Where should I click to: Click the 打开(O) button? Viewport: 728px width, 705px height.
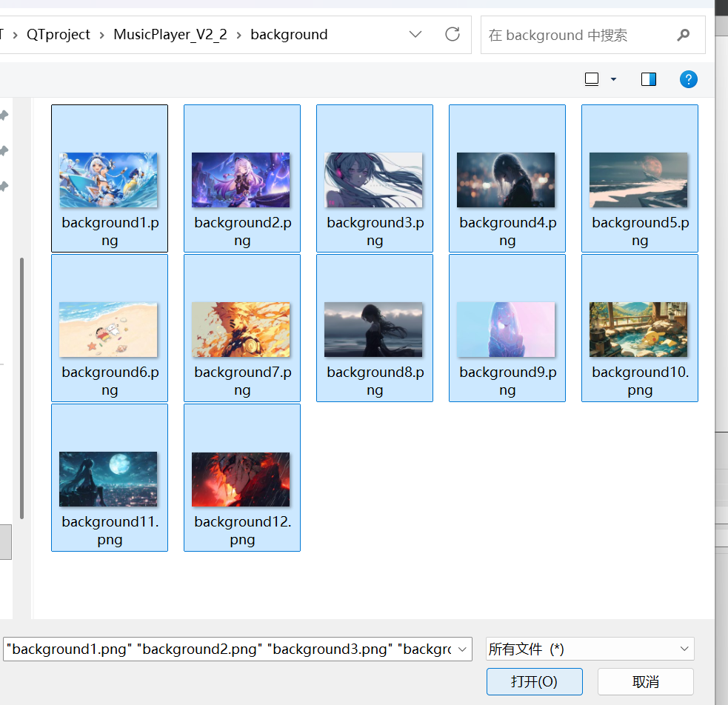[535, 681]
